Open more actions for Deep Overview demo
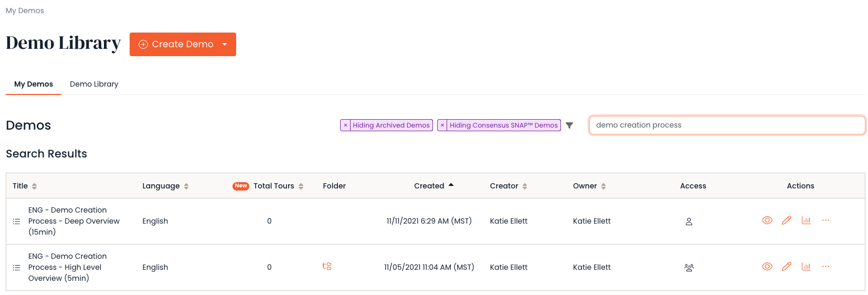The width and height of the screenshot is (868, 295). coord(825,220)
